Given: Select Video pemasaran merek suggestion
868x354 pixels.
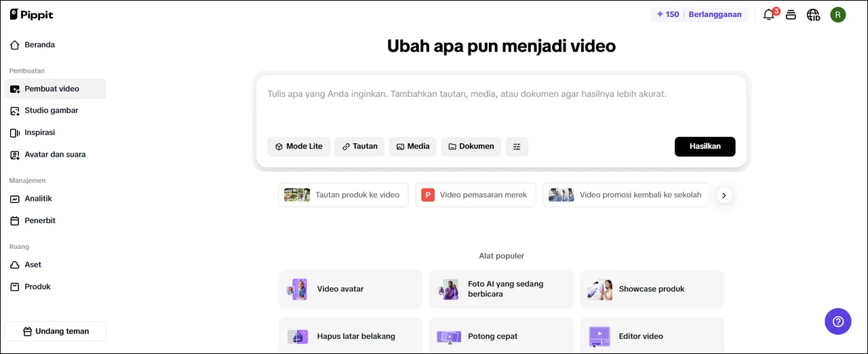Looking at the screenshot, I should (475, 195).
